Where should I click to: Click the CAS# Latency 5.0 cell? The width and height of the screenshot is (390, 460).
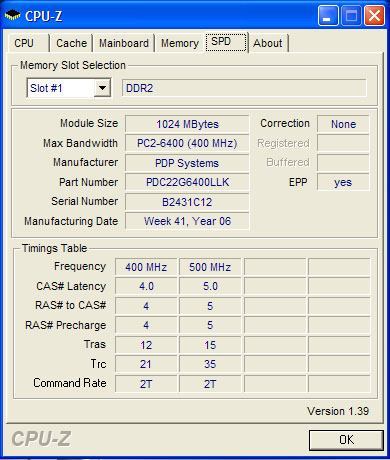210,286
